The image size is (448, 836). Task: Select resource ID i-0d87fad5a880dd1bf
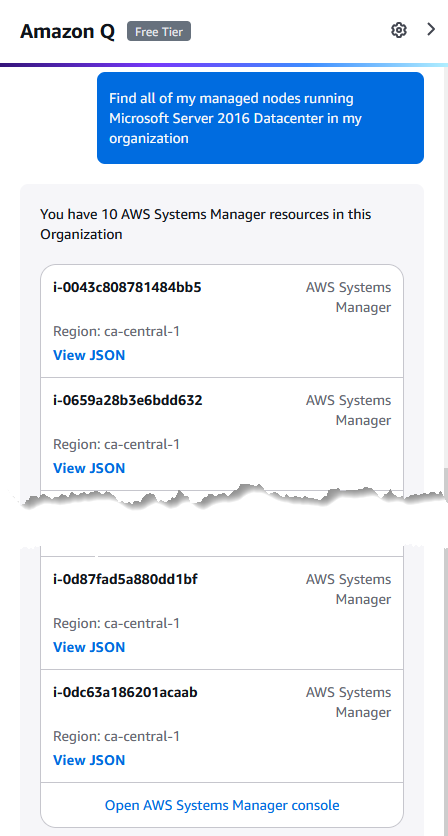pos(125,580)
